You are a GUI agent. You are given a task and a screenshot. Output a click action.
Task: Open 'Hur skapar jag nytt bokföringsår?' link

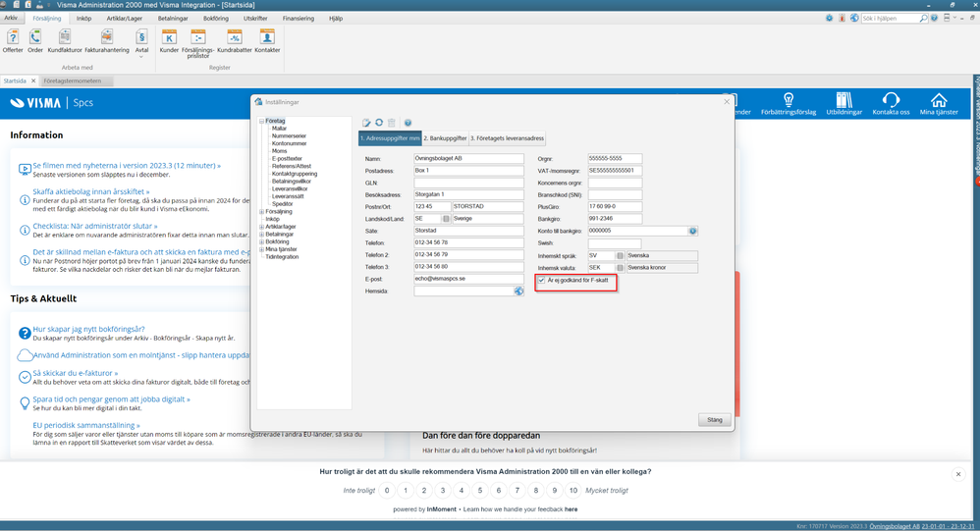click(x=88, y=329)
